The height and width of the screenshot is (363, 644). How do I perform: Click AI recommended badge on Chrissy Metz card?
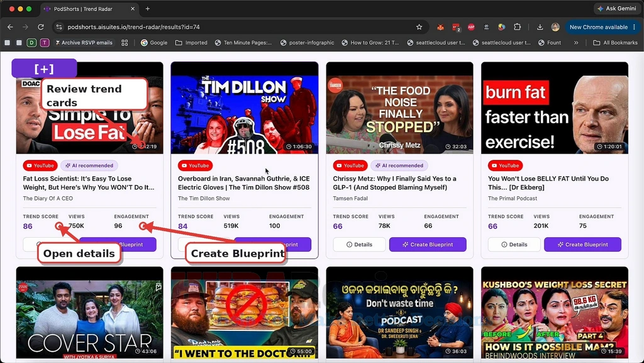coord(399,165)
